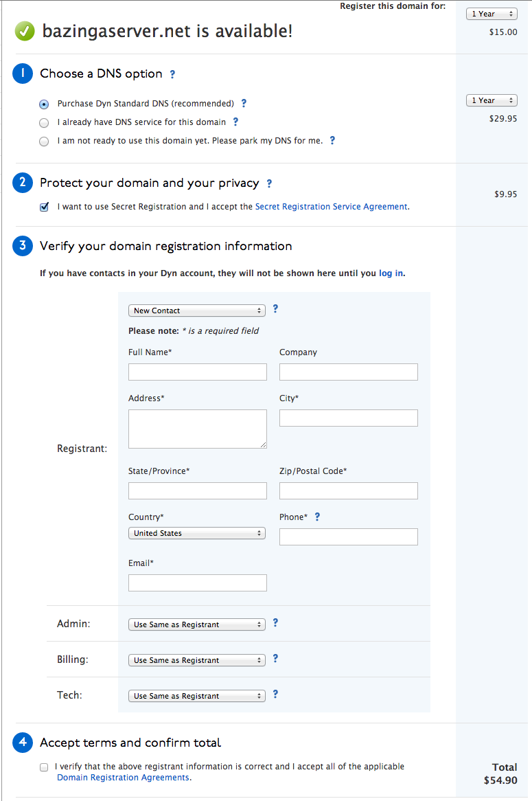Click the $9.95 Secret Registration price
The image size is (532, 801).
(505, 194)
